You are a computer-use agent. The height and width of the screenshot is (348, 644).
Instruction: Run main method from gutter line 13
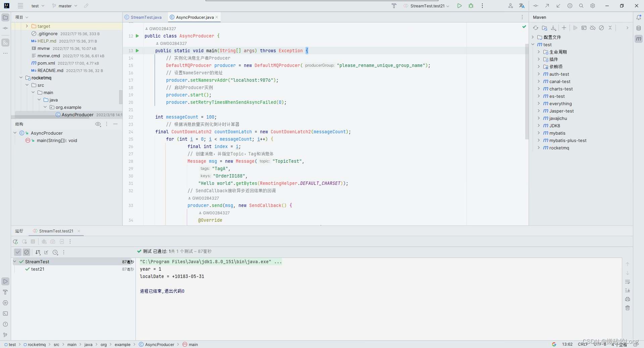137,51
